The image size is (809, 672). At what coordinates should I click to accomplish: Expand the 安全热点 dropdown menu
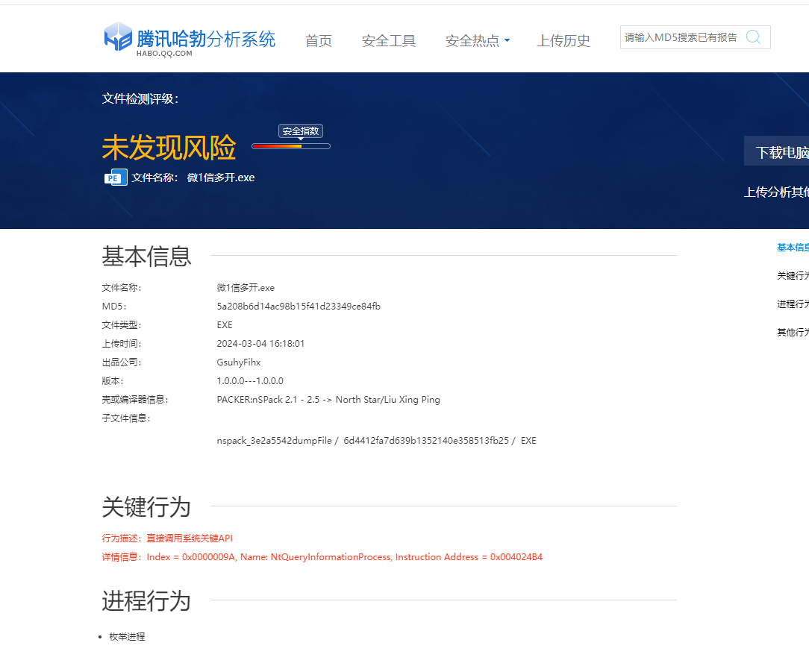[x=477, y=41]
